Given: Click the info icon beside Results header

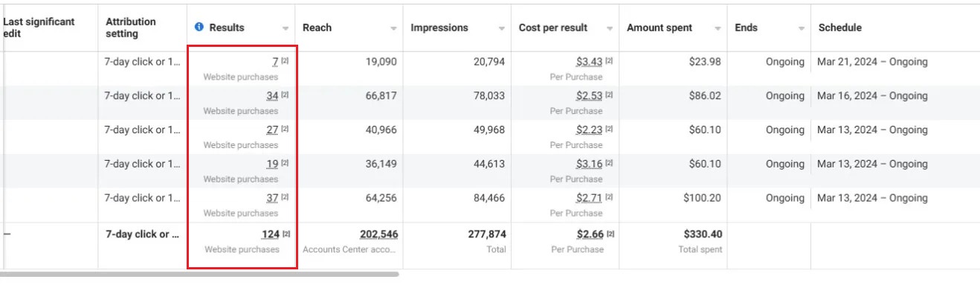Looking at the screenshot, I should [199, 28].
